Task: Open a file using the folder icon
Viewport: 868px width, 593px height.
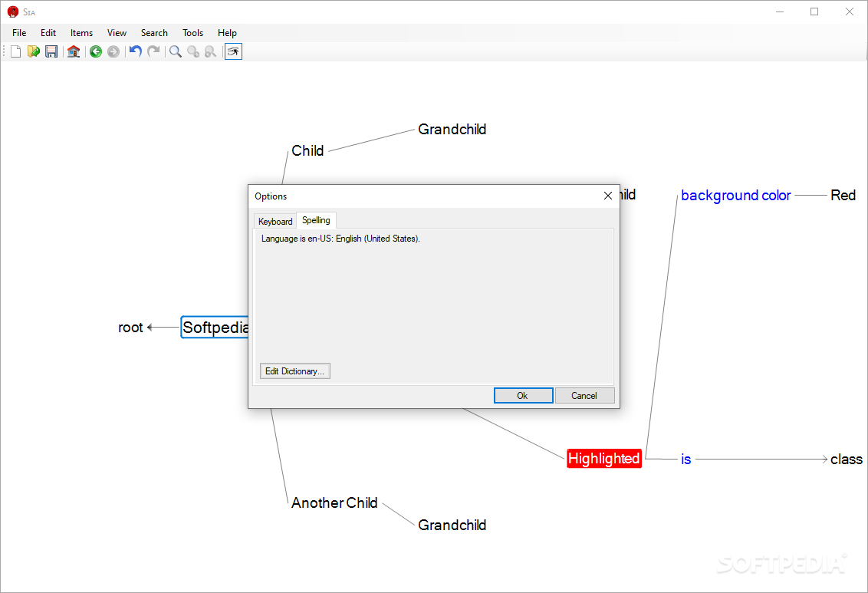Action: (34, 51)
